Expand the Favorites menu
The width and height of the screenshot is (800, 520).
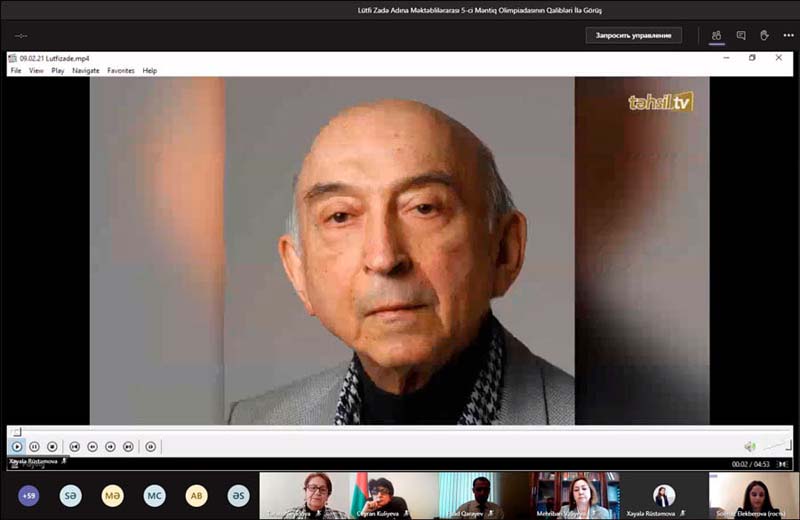click(121, 71)
